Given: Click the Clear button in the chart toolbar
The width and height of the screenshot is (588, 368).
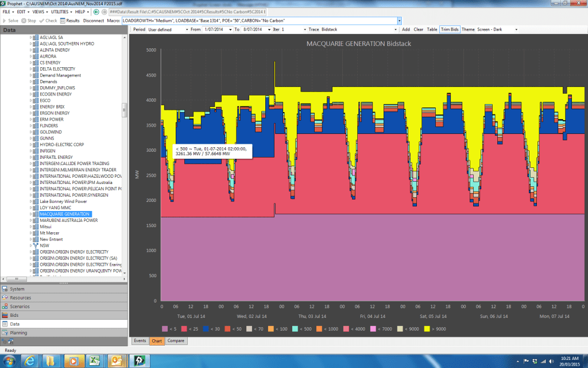Looking at the screenshot, I should pos(419,30).
